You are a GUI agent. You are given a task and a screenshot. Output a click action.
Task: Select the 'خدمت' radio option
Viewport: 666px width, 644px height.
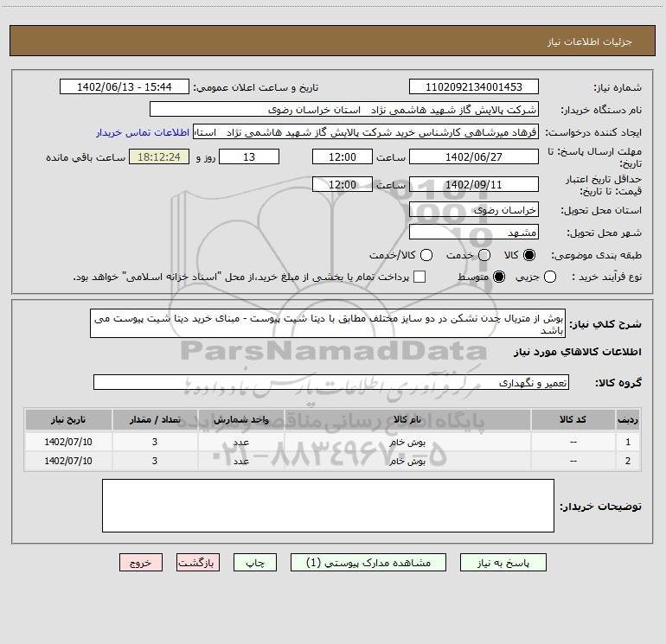483,255
